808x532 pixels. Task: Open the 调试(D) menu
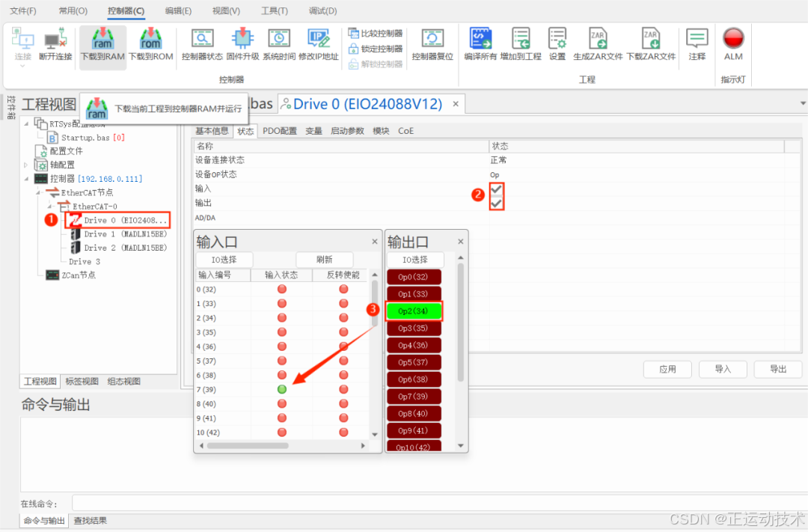click(322, 10)
